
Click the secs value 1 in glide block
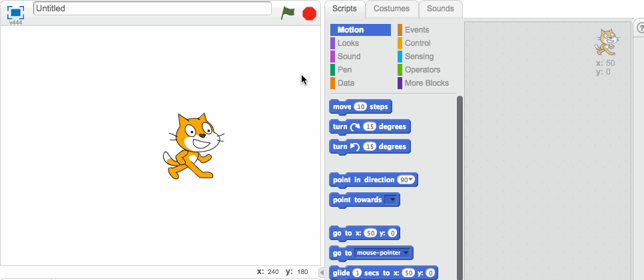[356, 273]
